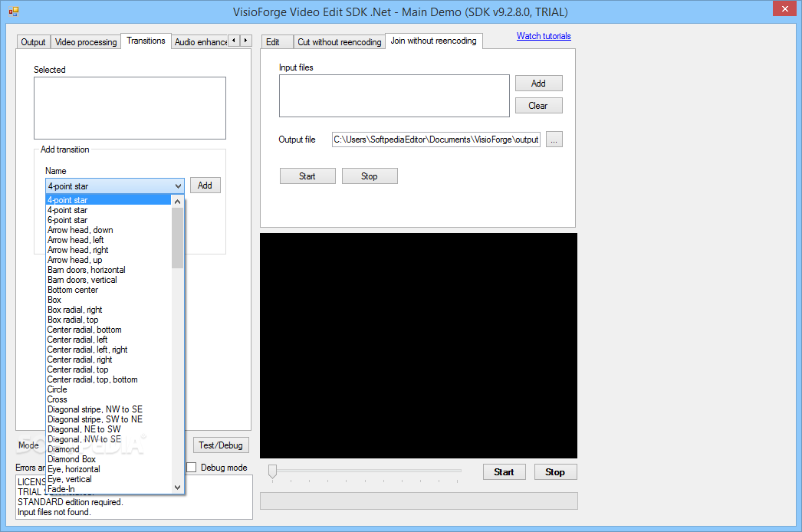The image size is (802, 532).
Task: Click Add next to Input files
Action: [x=538, y=84]
